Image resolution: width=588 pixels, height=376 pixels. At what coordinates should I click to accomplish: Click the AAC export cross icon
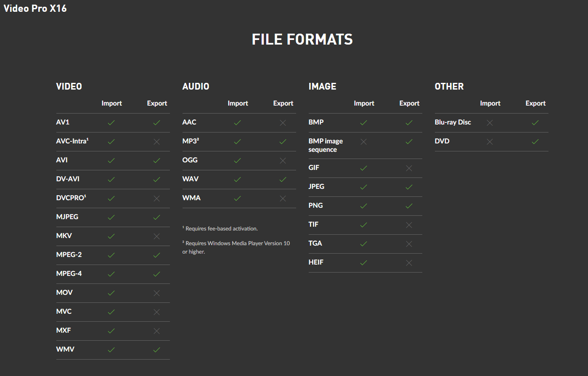coord(283,123)
